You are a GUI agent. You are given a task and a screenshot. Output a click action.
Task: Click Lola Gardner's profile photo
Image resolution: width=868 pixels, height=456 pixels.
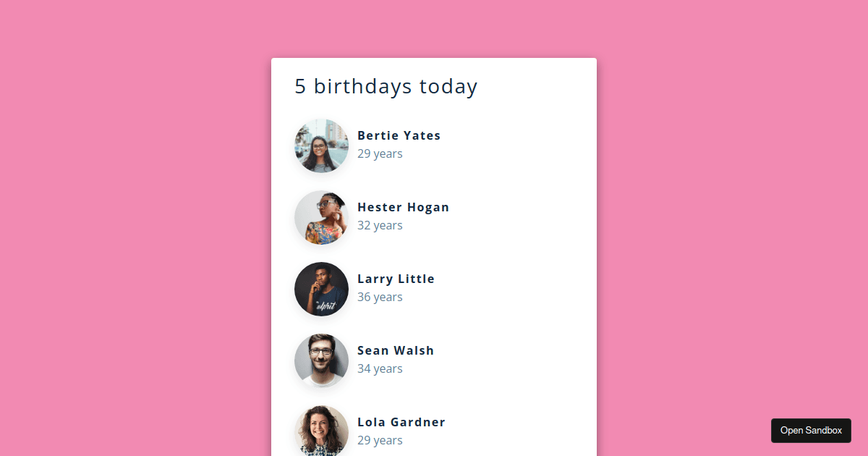[321, 430]
